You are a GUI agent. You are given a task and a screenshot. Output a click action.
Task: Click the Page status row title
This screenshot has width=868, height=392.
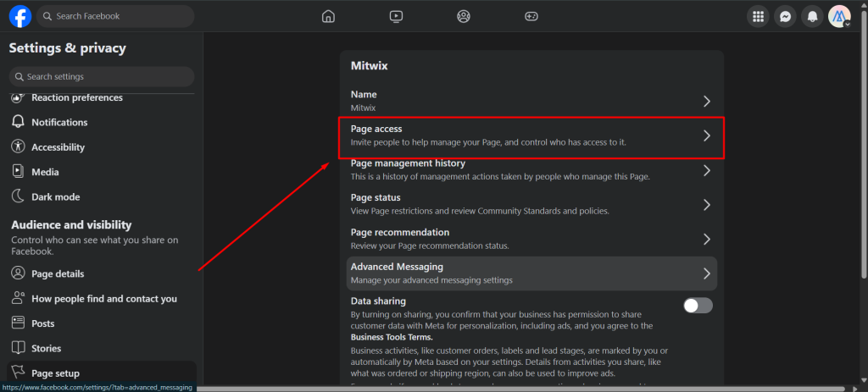(376, 197)
